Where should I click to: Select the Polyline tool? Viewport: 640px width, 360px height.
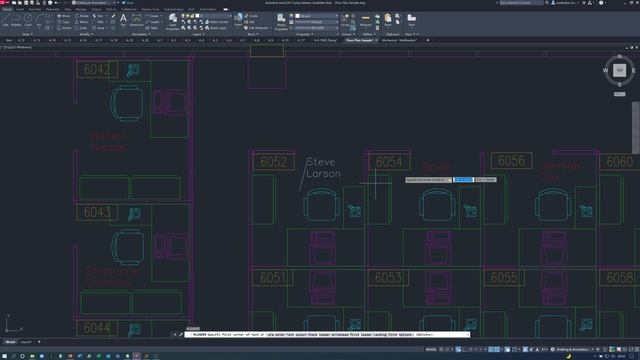16,20
